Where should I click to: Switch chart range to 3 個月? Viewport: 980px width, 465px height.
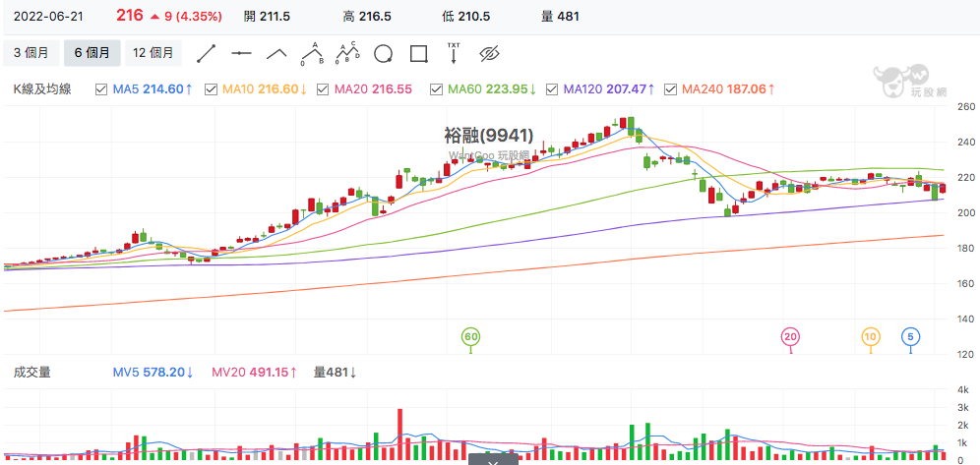31,53
